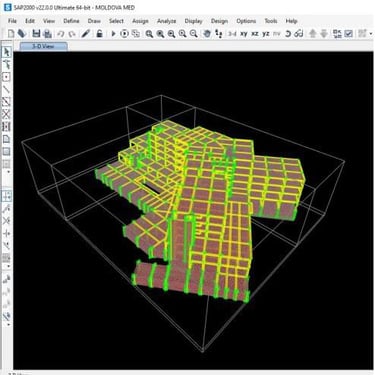Open the Design menu

[219, 21]
